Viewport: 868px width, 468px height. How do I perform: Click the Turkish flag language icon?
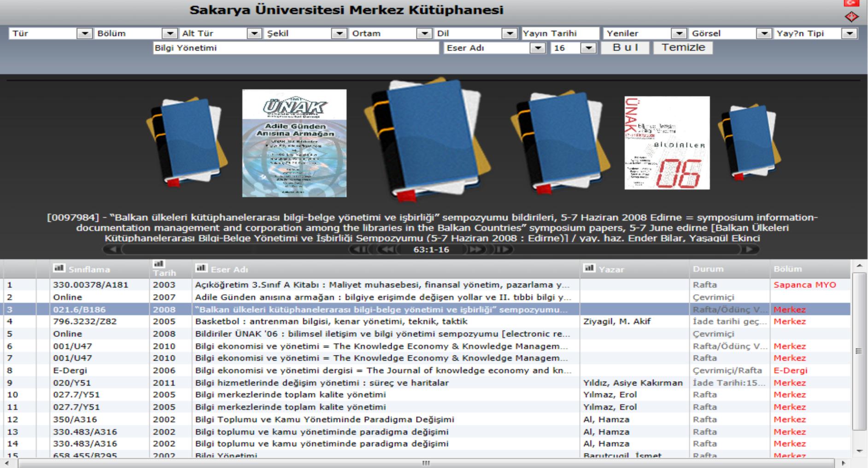(852, 3)
